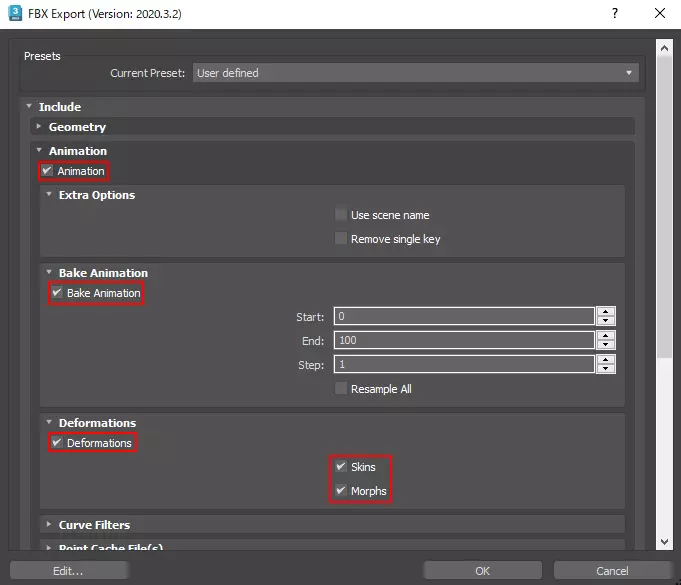Click the Cancel button
The width and height of the screenshot is (681, 585).
pos(611,571)
